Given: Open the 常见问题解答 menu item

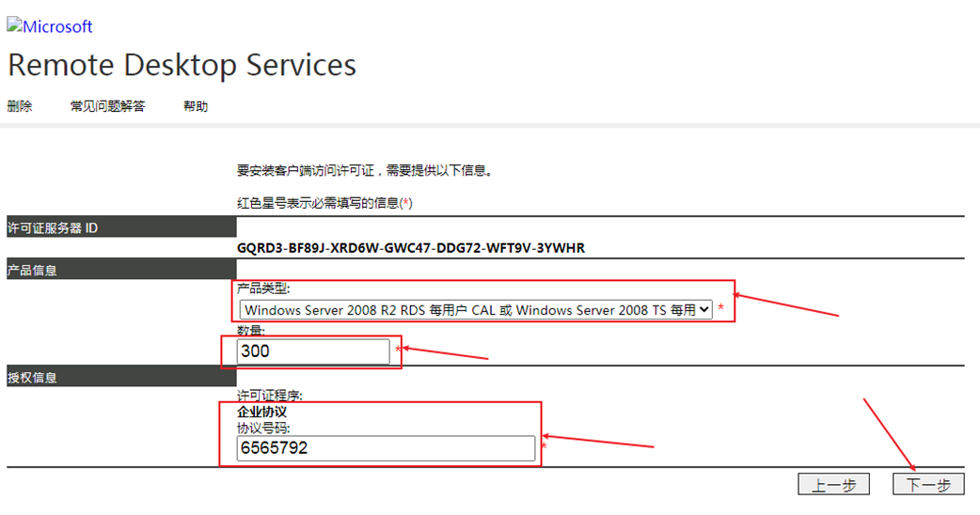Looking at the screenshot, I should (x=107, y=106).
